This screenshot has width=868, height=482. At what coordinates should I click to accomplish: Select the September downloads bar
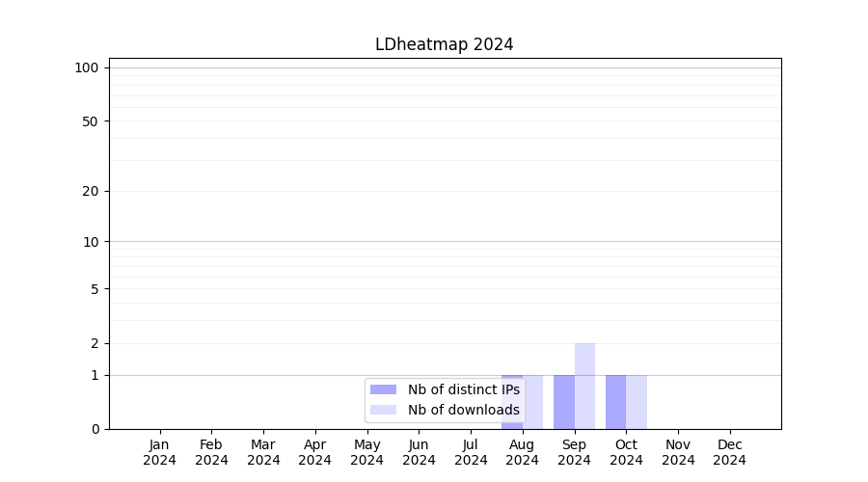584,386
